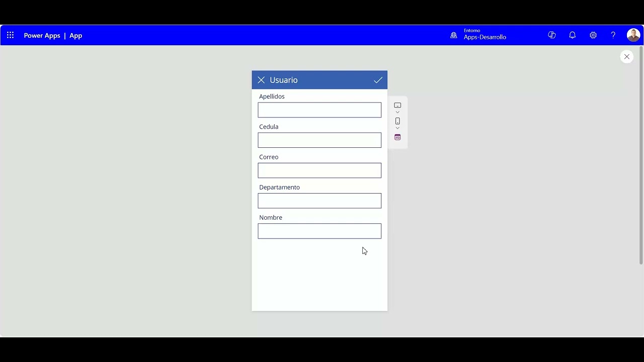644x362 pixels.
Task: Open the Copilot panel icon
Action: (552, 35)
